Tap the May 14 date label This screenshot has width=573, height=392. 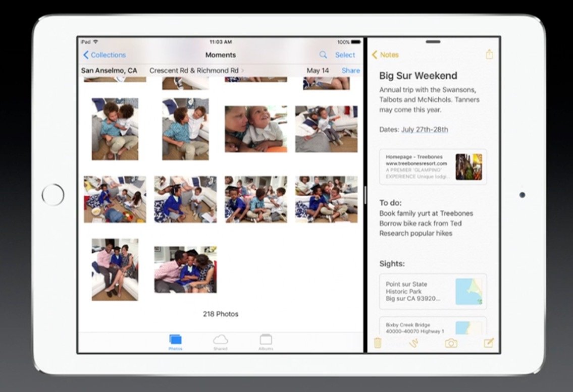coord(318,71)
